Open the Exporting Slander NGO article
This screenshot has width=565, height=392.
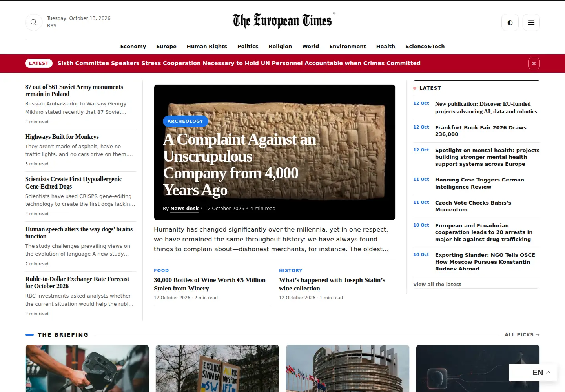[485, 262]
